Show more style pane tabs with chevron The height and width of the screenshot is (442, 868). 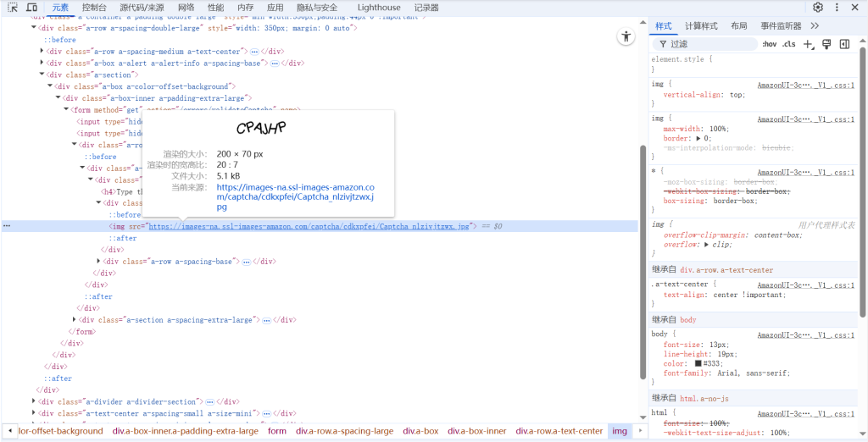pos(815,26)
